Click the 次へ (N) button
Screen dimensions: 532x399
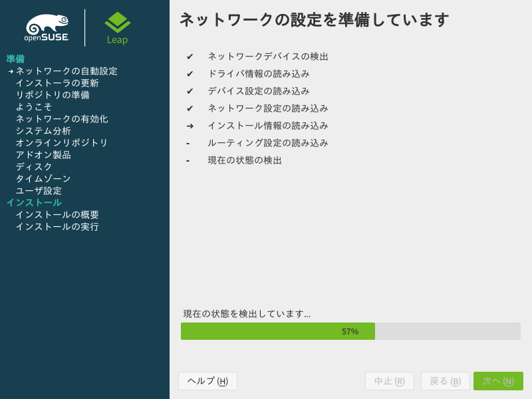pyautogui.click(x=498, y=381)
